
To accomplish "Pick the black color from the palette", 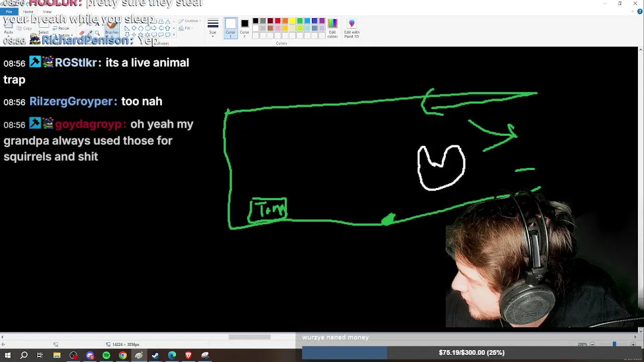I will (x=255, y=21).
